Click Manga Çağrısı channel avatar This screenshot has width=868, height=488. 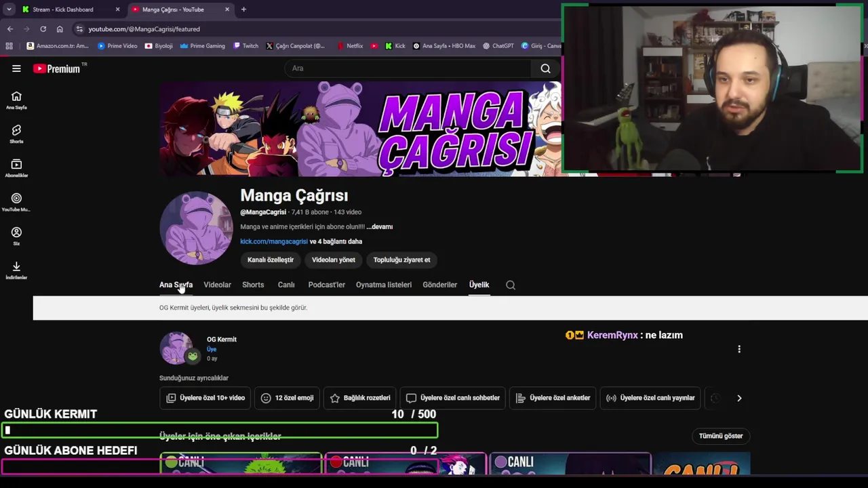click(196, 228)
